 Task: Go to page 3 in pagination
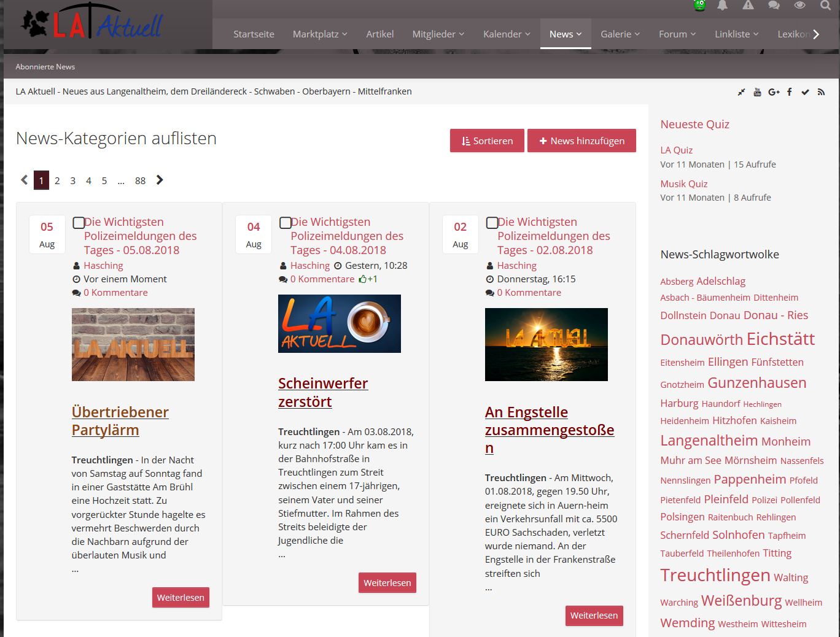[73, 180]
